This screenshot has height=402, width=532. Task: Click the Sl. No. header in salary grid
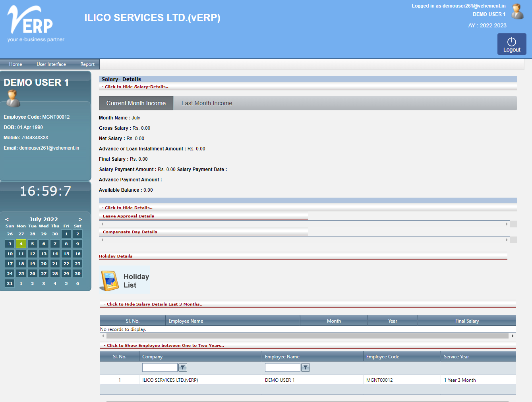(x=133, y=321)
